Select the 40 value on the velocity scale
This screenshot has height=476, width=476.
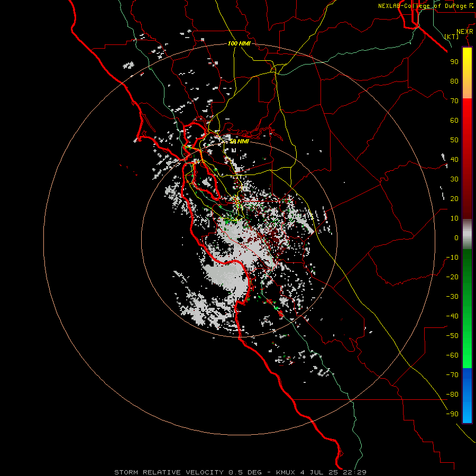tap(454, 159)
